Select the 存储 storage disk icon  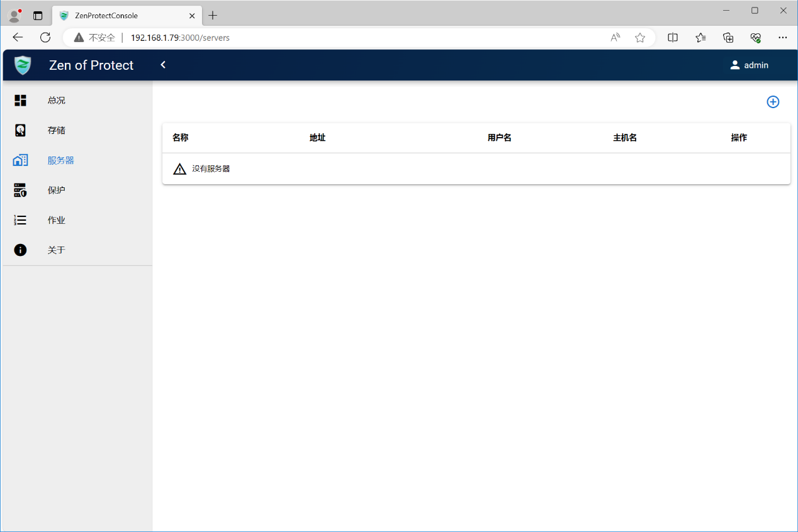click(x=20, y=130)
